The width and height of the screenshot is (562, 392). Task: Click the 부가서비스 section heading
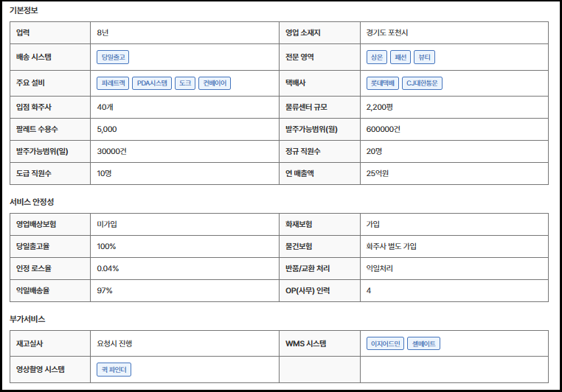pyautogui.click(x=27, y=319)
